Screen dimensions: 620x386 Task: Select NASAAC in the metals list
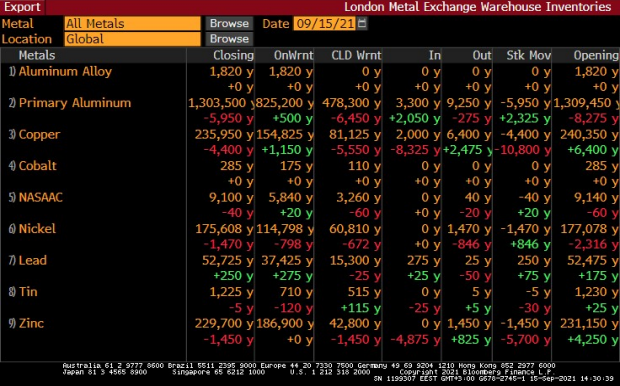pyautogui.click(x=41, y=197)
